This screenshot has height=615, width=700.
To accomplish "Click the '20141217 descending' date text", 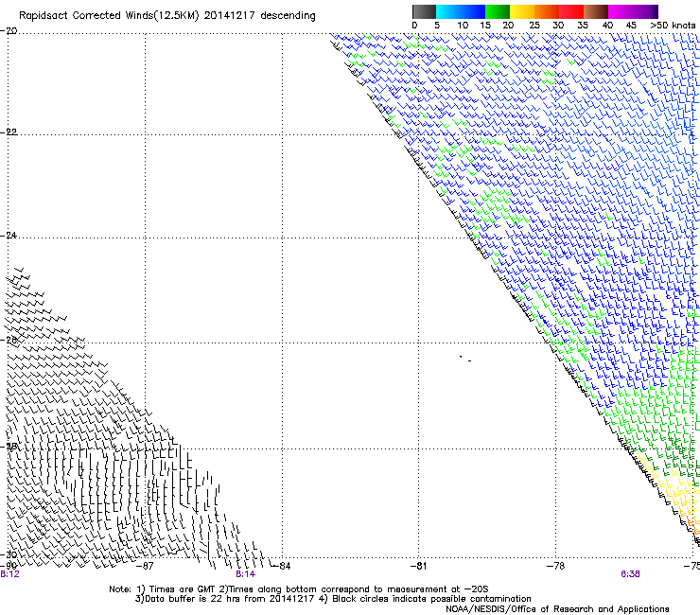I will [x=260, y=16].
